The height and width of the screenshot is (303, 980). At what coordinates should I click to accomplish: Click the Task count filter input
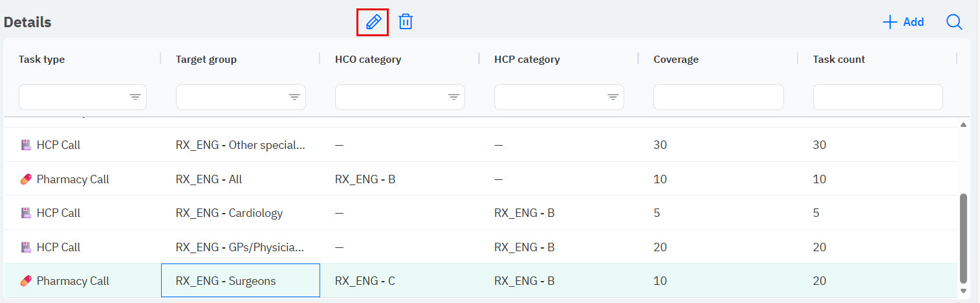[877, 97]
